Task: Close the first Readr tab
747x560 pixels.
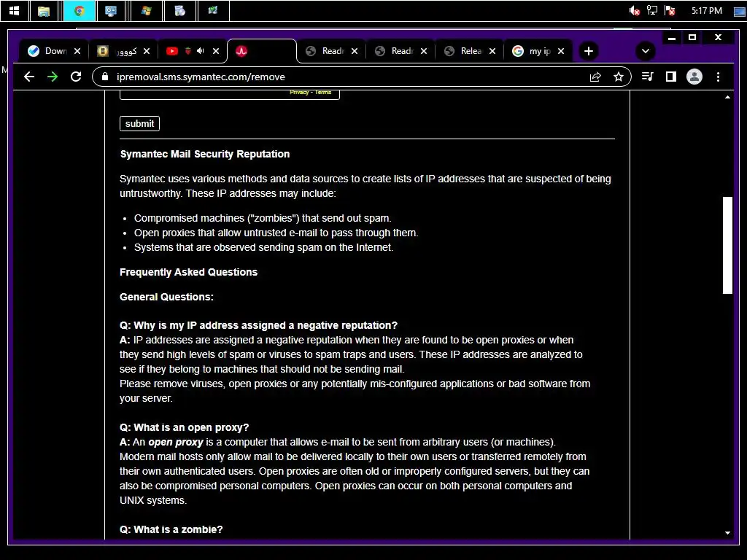Action: click(355, 51)
